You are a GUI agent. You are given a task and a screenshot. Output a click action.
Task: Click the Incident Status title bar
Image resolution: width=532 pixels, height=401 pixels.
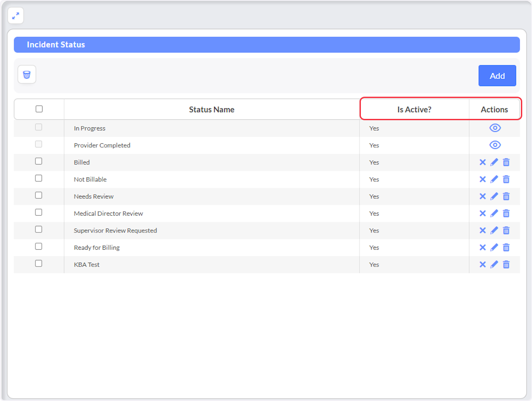(266, 45)
